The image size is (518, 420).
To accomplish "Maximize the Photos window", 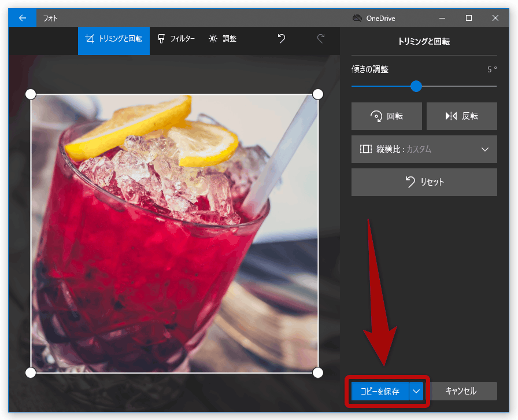I will pyautogui.click(x=469, y=18).
